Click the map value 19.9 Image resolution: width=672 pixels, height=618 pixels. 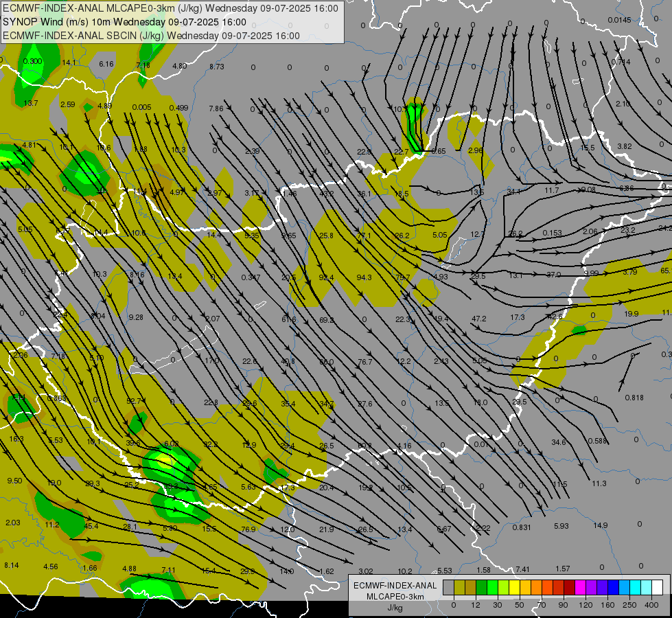click(x=632, y=314)
